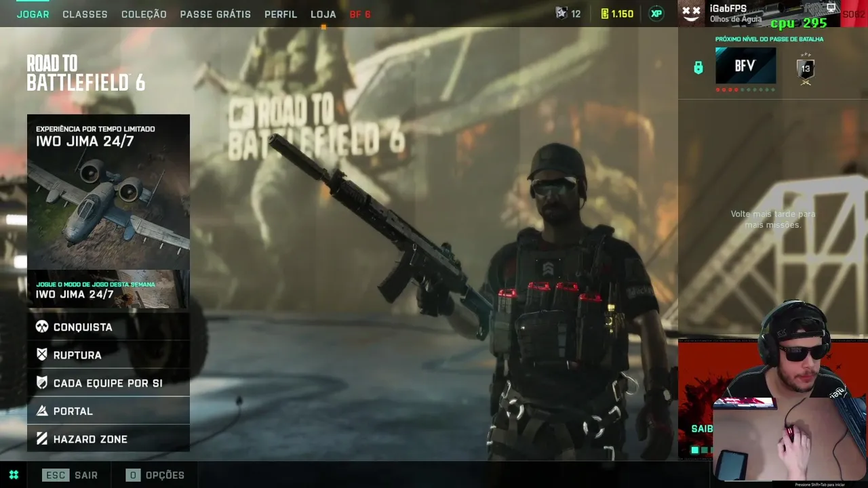Click the currency amount 1.150
Screen dimensions: 868x488
point(622,14)
